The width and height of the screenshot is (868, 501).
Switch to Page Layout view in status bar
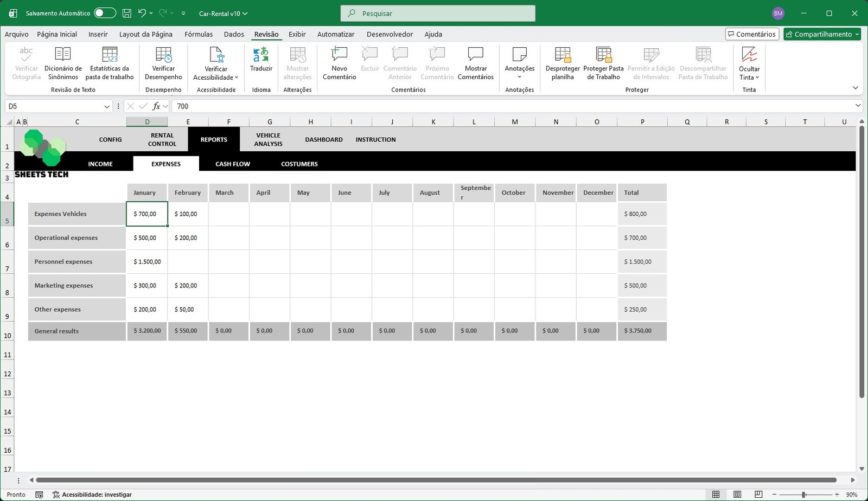[737, 494]
